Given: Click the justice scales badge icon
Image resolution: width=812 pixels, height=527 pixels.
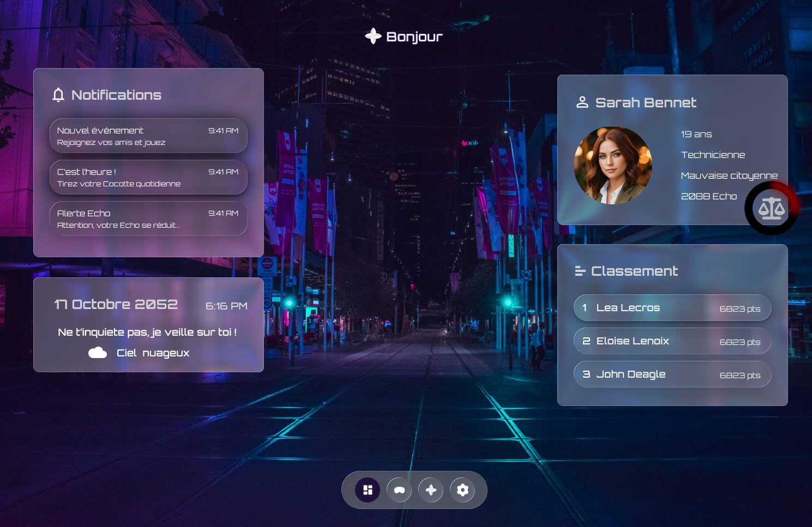Looking at the screenshot, I should [771, 208].
